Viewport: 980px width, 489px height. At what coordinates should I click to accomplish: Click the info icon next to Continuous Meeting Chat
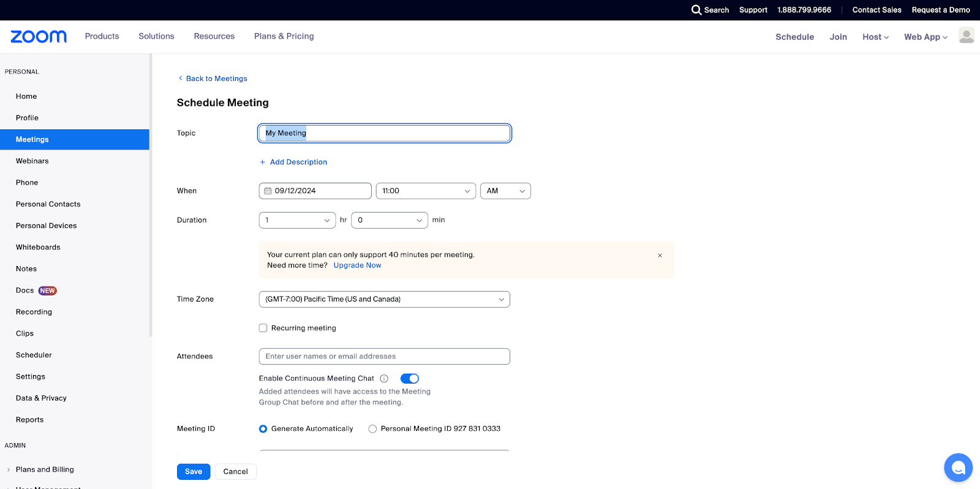[x=384, y=379]
